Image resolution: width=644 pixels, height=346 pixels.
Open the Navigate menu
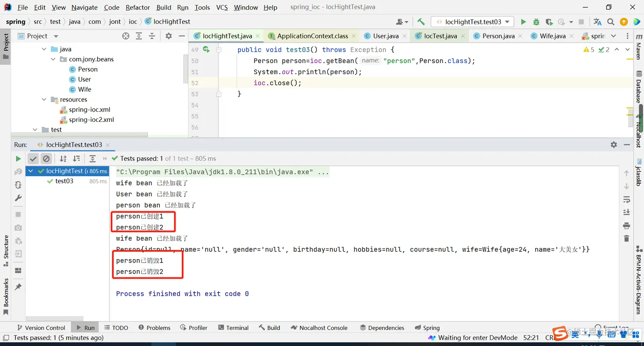click(84, 7)
